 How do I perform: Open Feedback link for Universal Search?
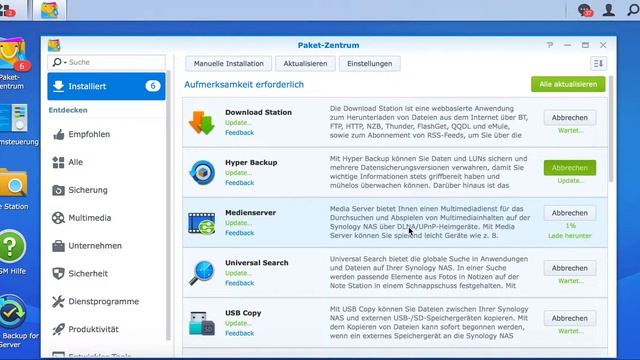pos(240,283)
